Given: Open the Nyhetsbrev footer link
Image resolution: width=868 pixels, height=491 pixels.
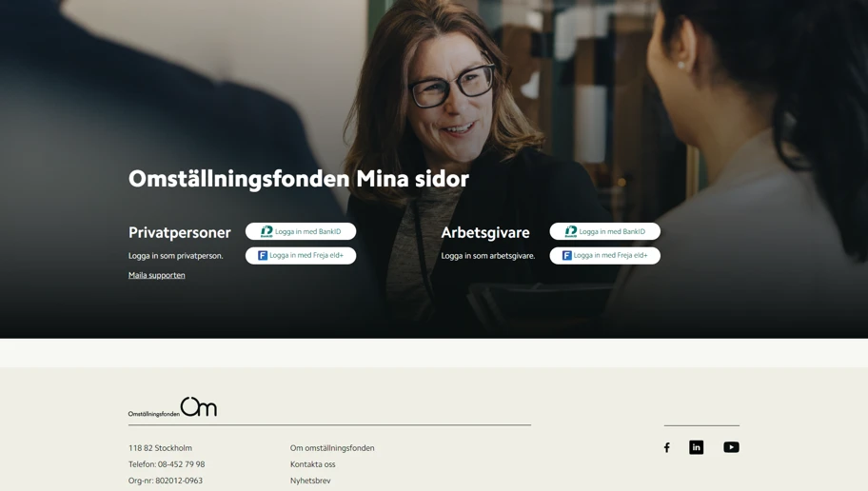Looking at the screenshot, I should coord(310,481).
